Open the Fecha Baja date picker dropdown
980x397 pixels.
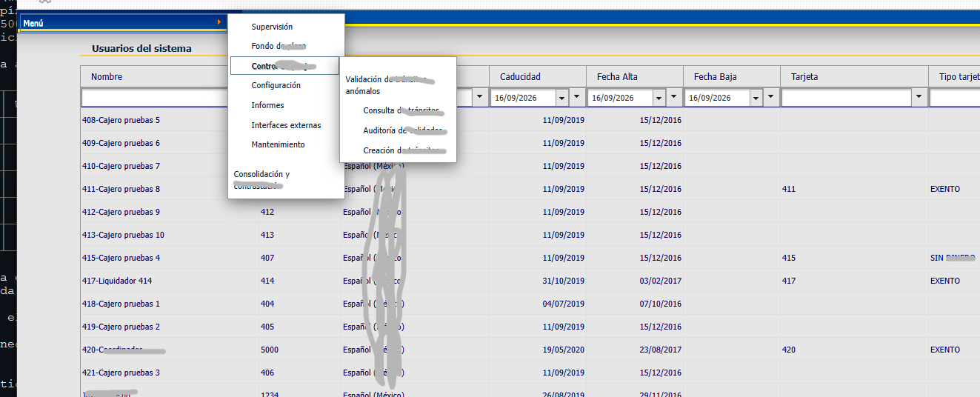[x=756, y=98]
